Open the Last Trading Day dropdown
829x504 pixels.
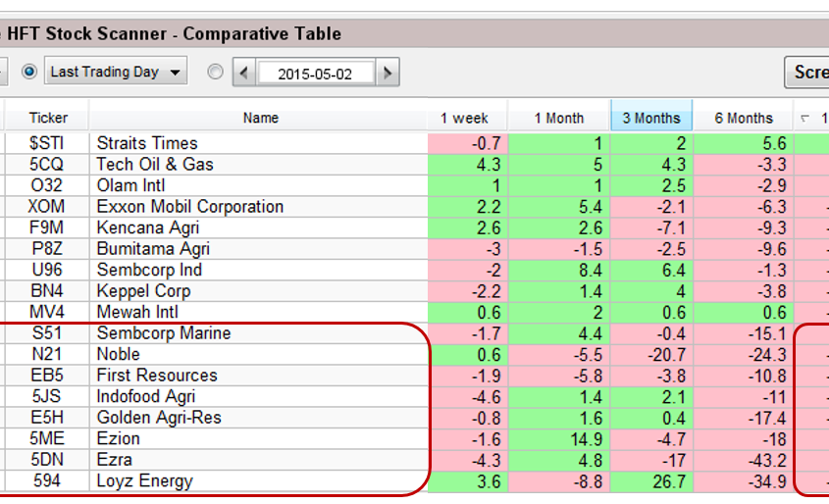[177, 72]
